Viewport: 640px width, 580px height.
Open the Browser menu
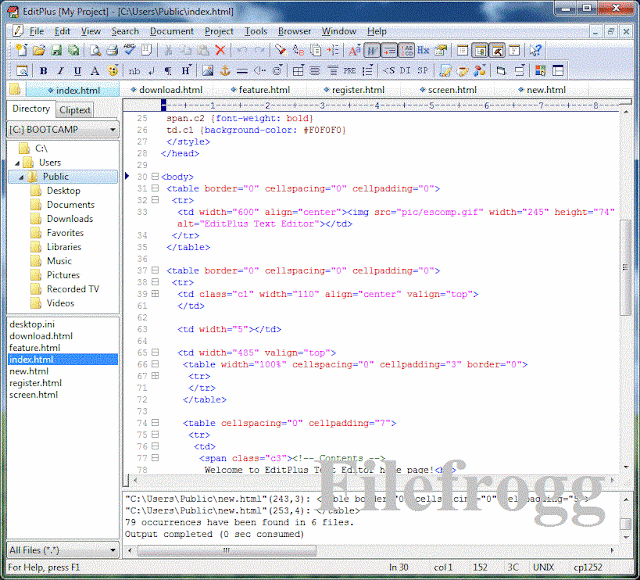tap(294, 31)
